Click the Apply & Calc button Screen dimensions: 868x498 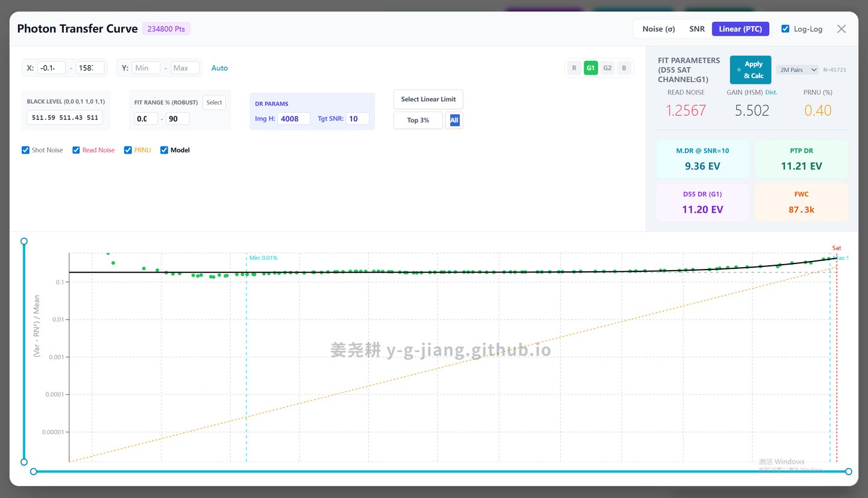tap(750, 70)
